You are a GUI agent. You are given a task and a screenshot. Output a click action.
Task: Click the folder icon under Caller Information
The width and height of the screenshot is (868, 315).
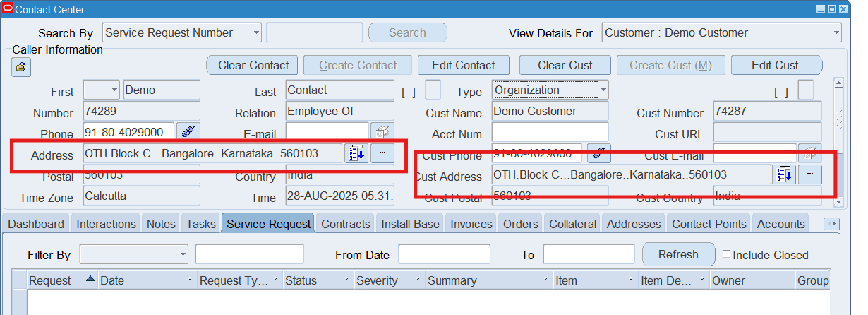coord(21,68)
